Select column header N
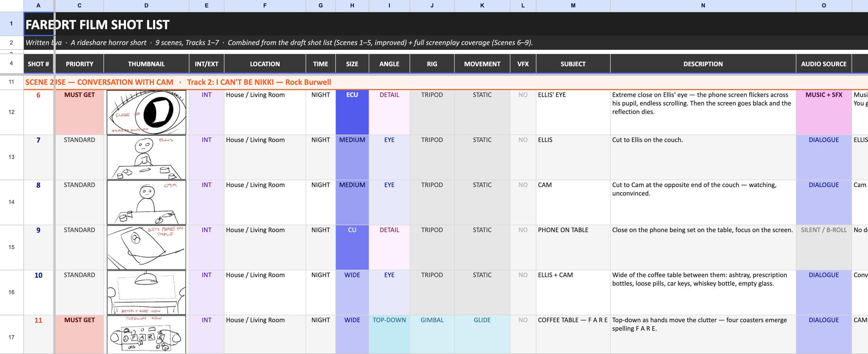The width and height of the screenshot is (868, 354). pos(703,6)
